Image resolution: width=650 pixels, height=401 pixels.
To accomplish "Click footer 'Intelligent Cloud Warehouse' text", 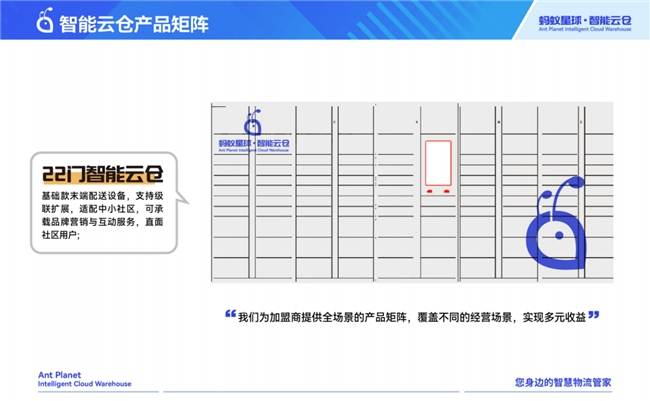I will pyautogui.click(x=85, y=384).
